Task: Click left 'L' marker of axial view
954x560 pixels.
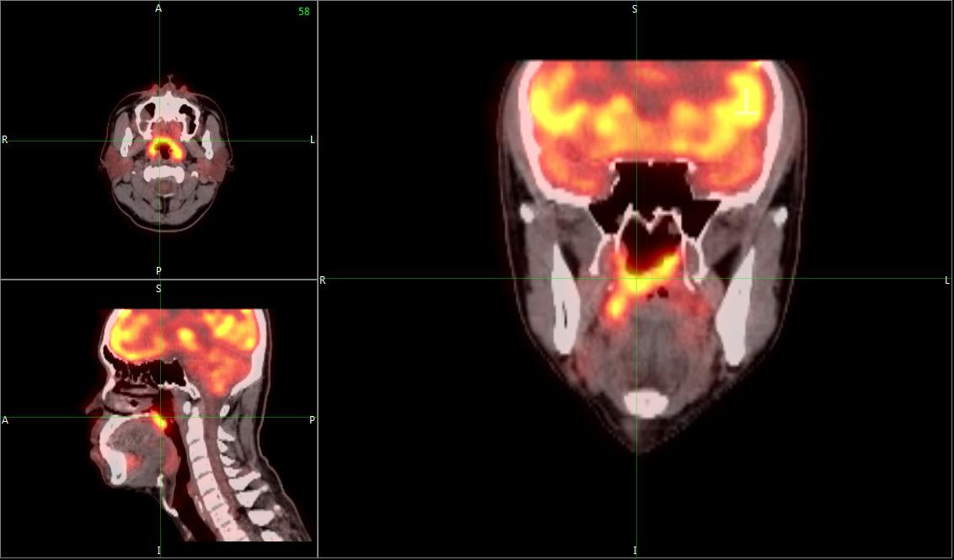Action: coord(313,140)
